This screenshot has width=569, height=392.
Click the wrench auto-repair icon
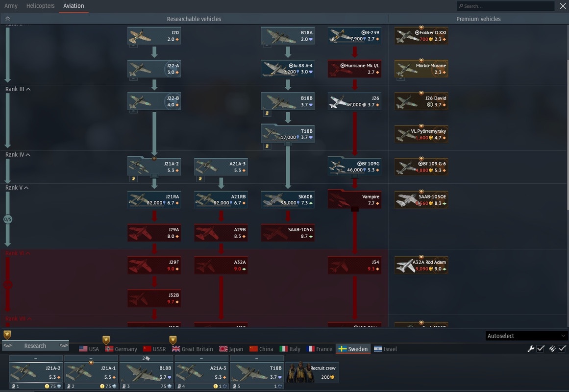531,349
